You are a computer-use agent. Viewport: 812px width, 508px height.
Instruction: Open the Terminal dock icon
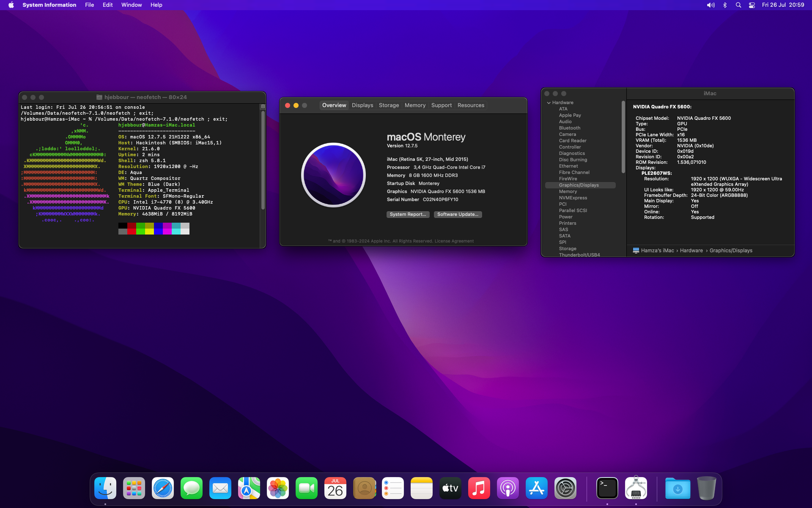607,488
